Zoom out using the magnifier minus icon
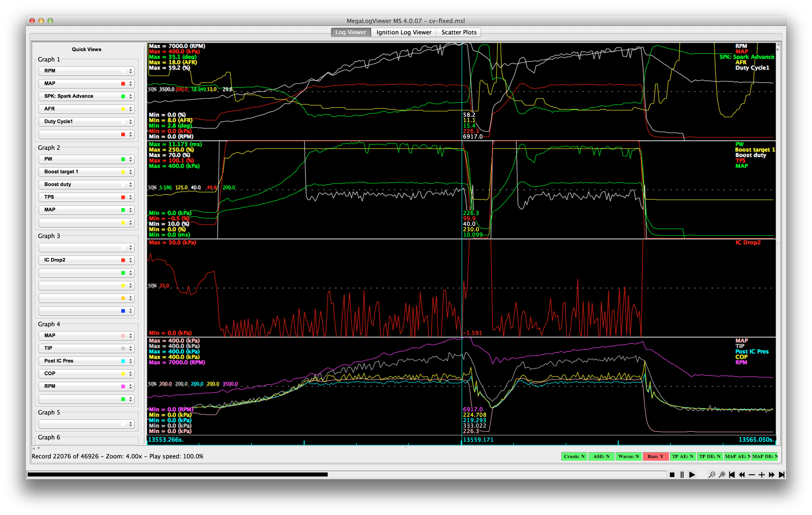The height and width of the screenshot is (515, 812). pos(712,474)
